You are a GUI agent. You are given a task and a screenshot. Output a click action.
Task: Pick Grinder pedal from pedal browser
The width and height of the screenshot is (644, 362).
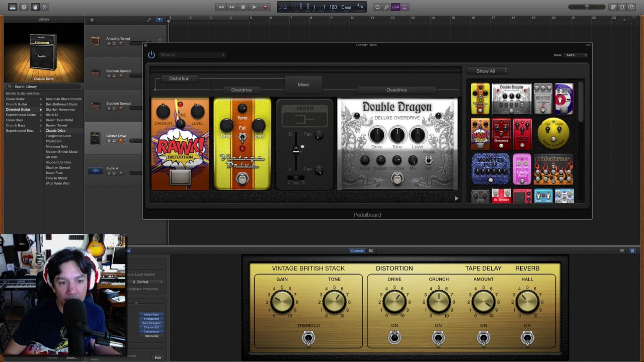click(x=543, y=98)
